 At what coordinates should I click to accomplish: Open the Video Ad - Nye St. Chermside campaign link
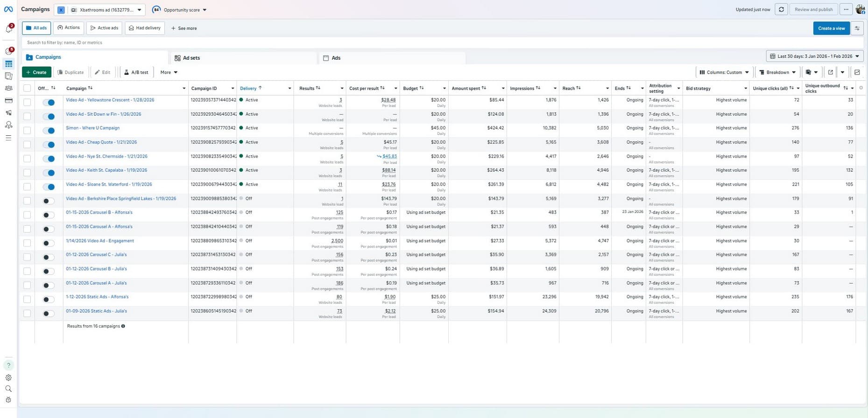click(106, 156)
